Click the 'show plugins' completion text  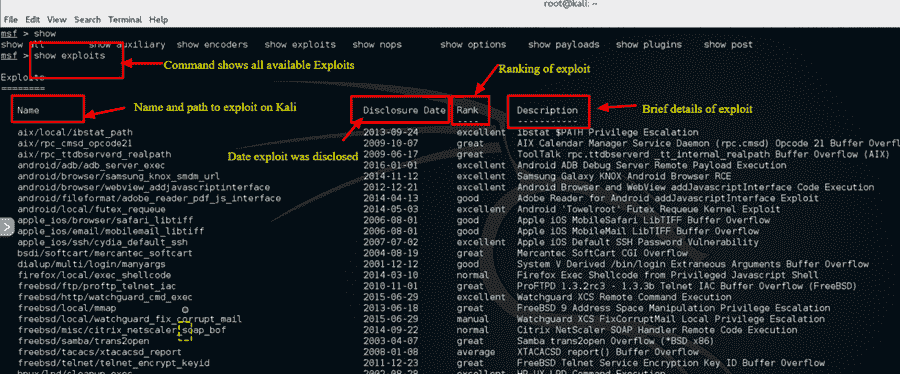click(649, 44)
